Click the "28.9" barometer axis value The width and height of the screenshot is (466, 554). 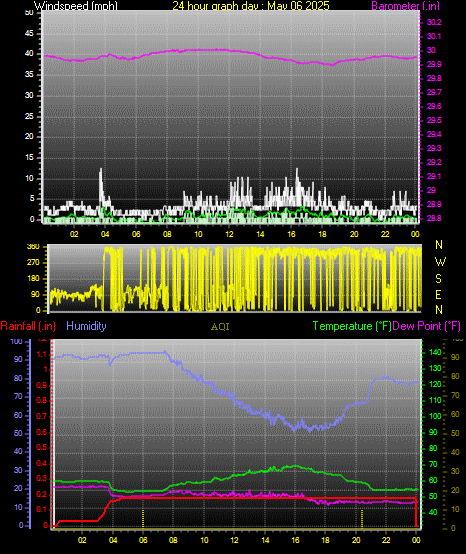coord(434,204)
